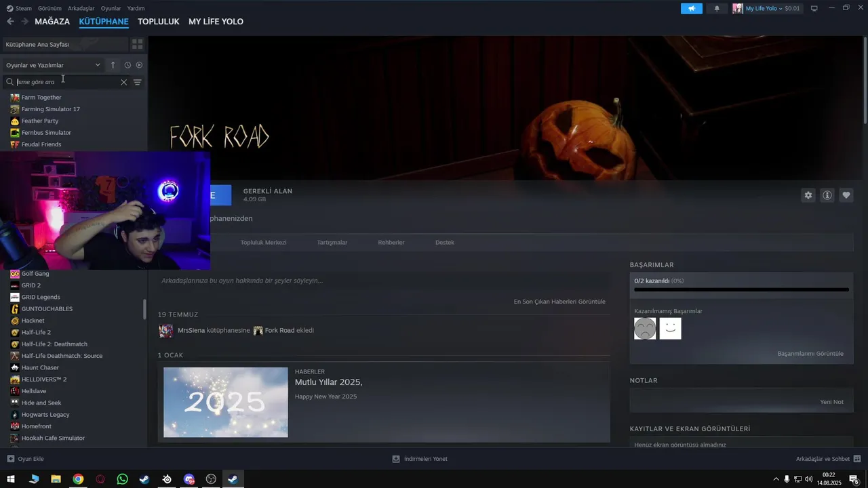Open the Yardım menu
The image size is (868, 488).
[x=136, y=8]
